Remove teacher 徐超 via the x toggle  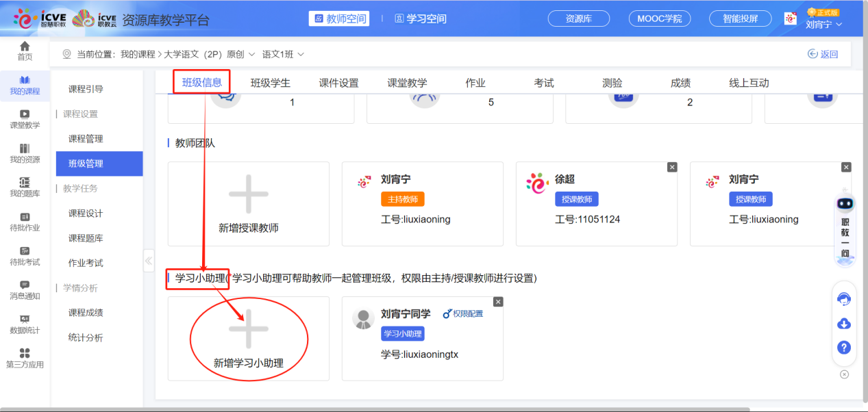pyautogui.click(x=672, y=166)
